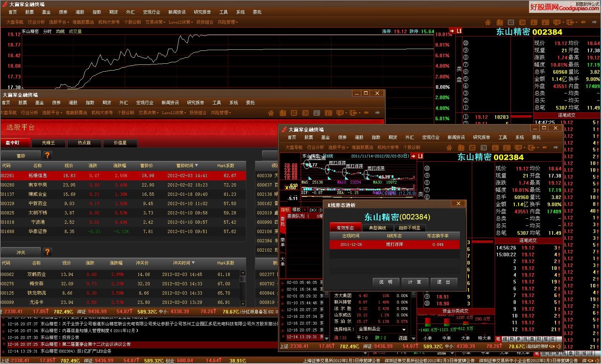Screen dimensions: 601x364
Task: Click trend chart icon in front K线 window toolbar
Action: (x=472, y=147)
